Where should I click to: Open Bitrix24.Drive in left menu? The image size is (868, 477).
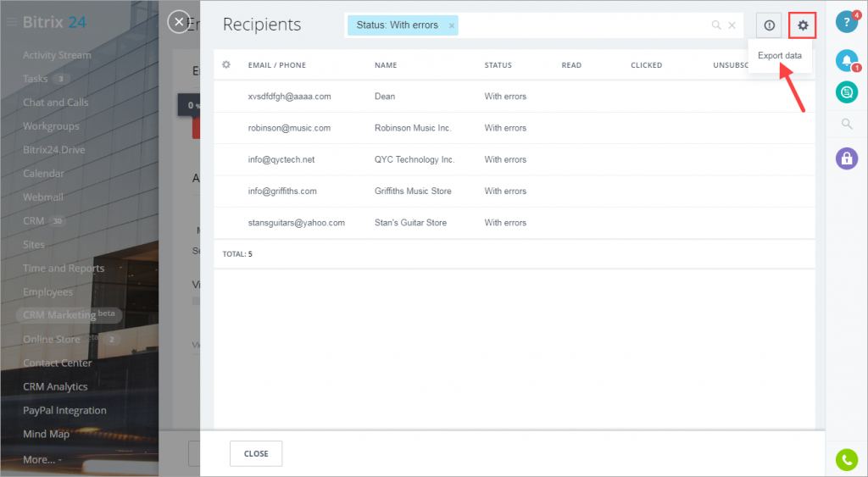coord(53,149)
